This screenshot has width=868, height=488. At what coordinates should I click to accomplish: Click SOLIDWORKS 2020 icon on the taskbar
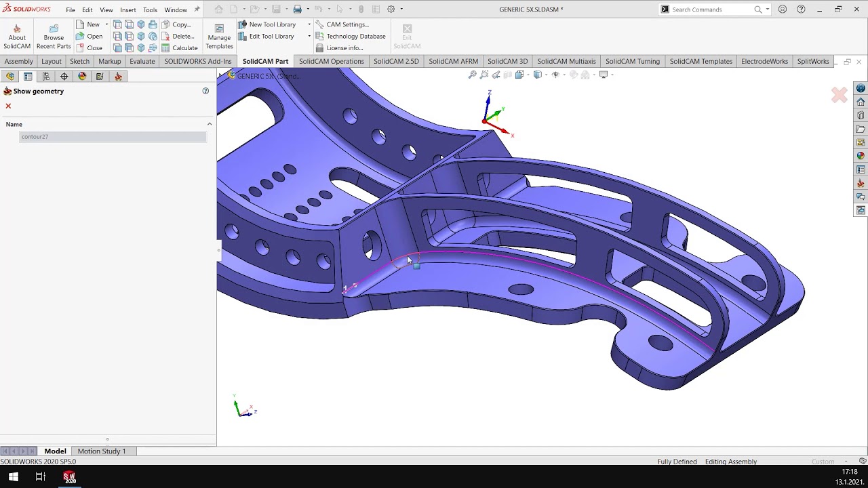pos(69,476)
